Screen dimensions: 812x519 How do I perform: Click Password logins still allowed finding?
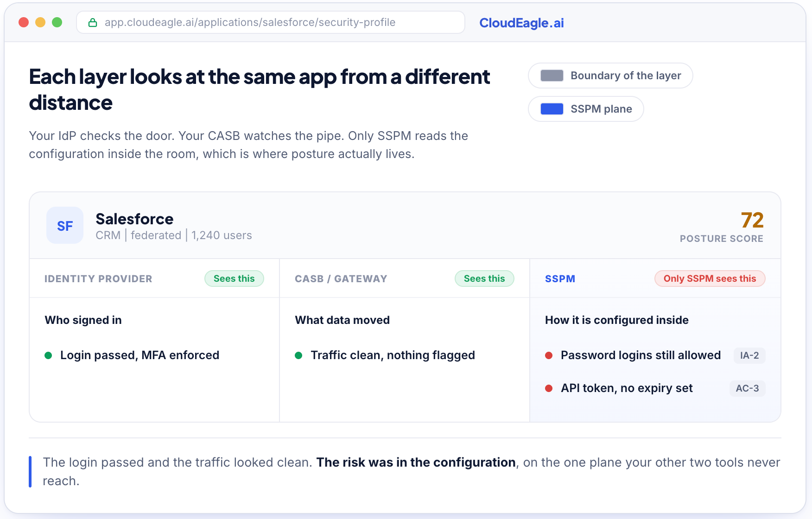tap(641, 355)
